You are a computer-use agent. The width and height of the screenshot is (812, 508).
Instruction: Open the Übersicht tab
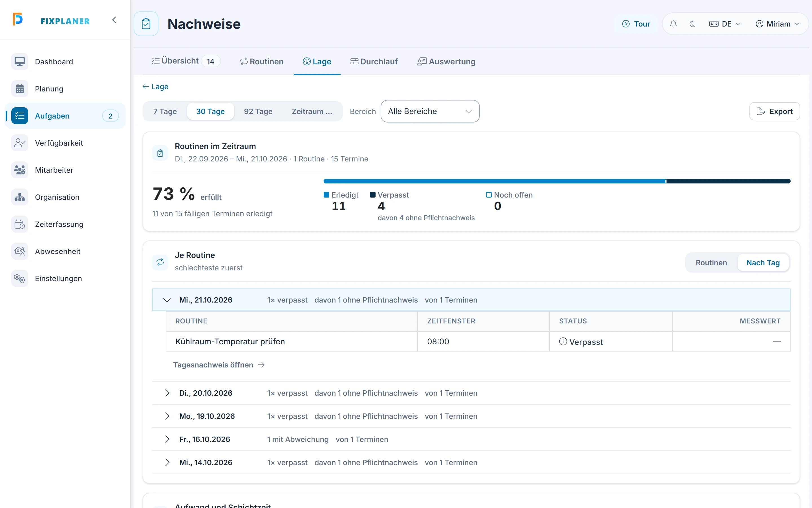186,61
